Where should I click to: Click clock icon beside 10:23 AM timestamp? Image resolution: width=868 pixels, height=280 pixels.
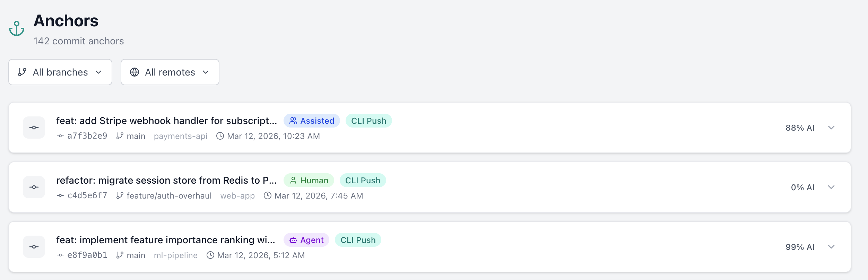click(x=220, y=136)
